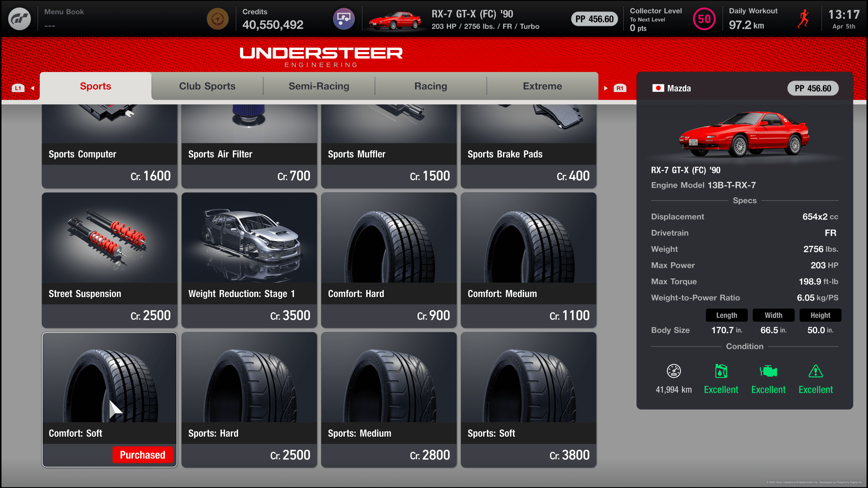
Task: Click Engine Model 13B-T-RX-7 text
Action: tap(703, 185)
